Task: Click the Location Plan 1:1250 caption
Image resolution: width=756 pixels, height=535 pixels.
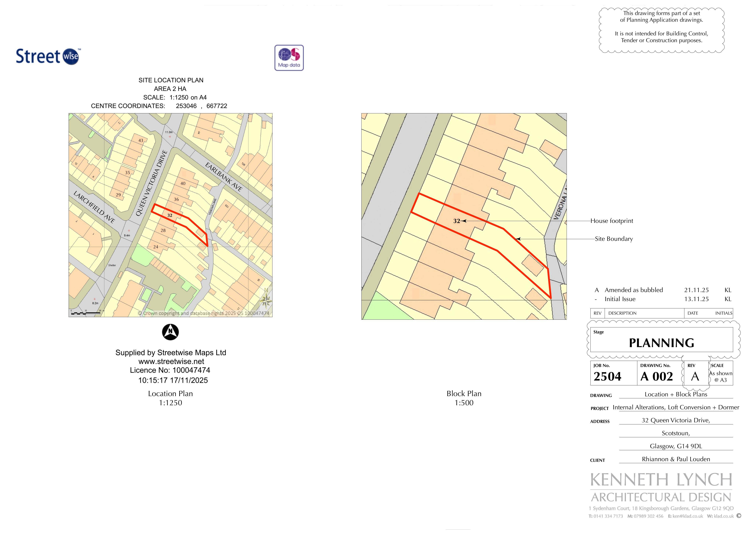Action: tap(170, 398)
